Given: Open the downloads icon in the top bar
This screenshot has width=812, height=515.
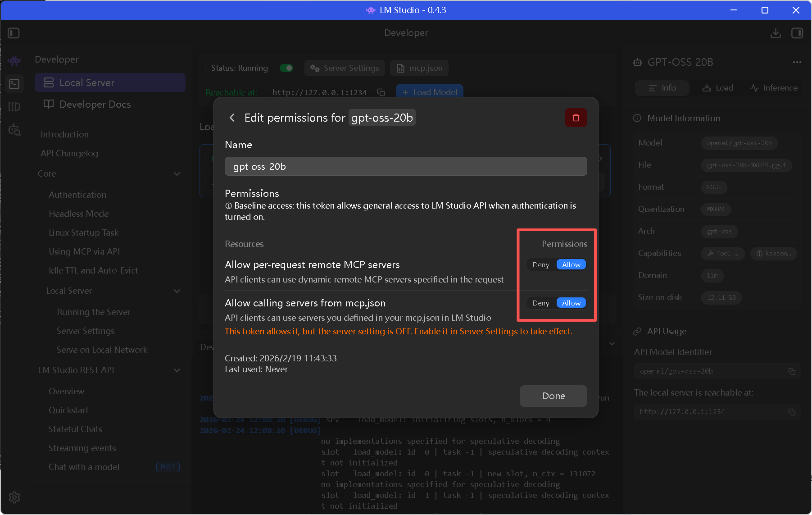Looking at the screenshot, I should (x=776, y=33).
